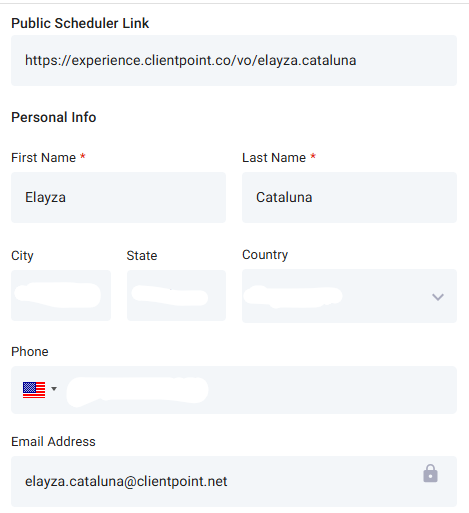The height and width of the screenshot is (513, 469).
Task: Click the US flag icon in Phone field
Action: coord(34,390)
